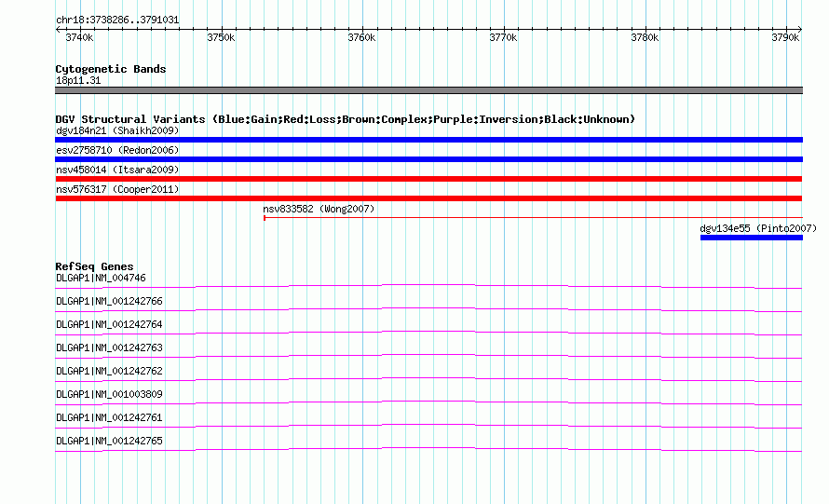The image size is (829, 504).
Task: Select the DLGAP1|NM_001003809 transcript label
Action: tap(109, 394)
